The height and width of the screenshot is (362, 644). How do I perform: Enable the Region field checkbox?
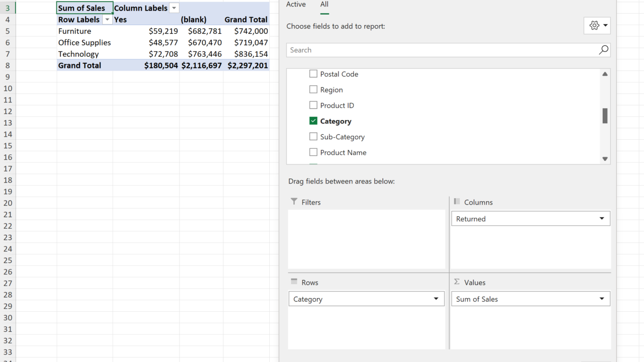pos(313,89)
